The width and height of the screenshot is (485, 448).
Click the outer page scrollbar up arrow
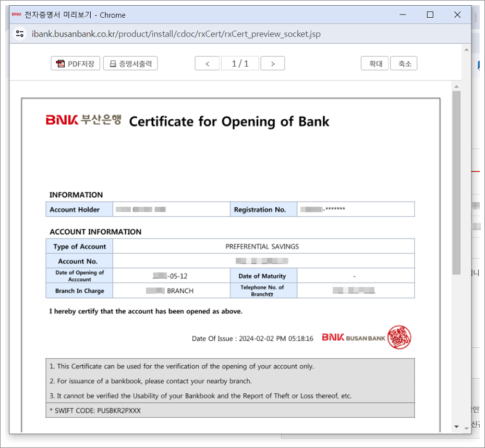[x=466, y=49]
